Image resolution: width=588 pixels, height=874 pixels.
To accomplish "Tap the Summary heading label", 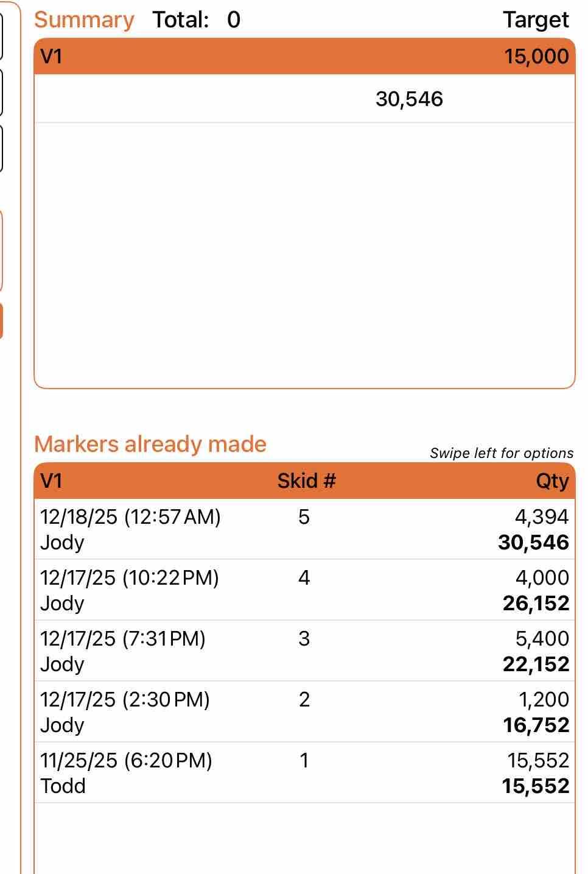I will (84, 20).
